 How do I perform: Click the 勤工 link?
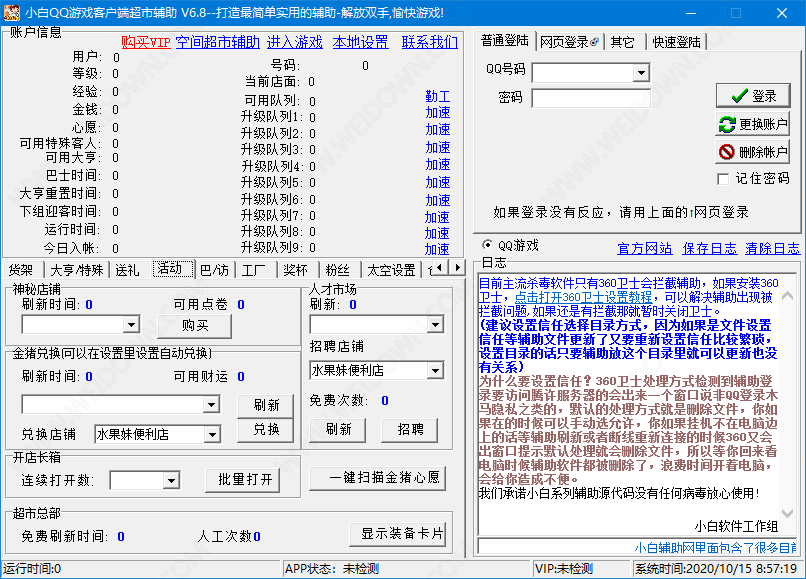437,96
